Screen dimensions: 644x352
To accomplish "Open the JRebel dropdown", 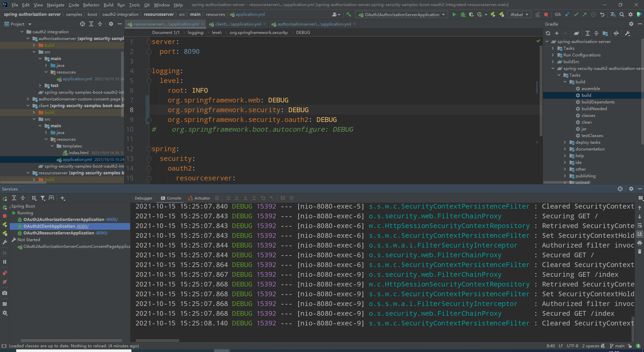I will click(x=519, y=14).
